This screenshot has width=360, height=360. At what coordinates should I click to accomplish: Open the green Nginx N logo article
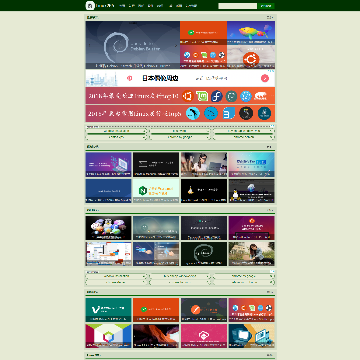pos(156,191)
